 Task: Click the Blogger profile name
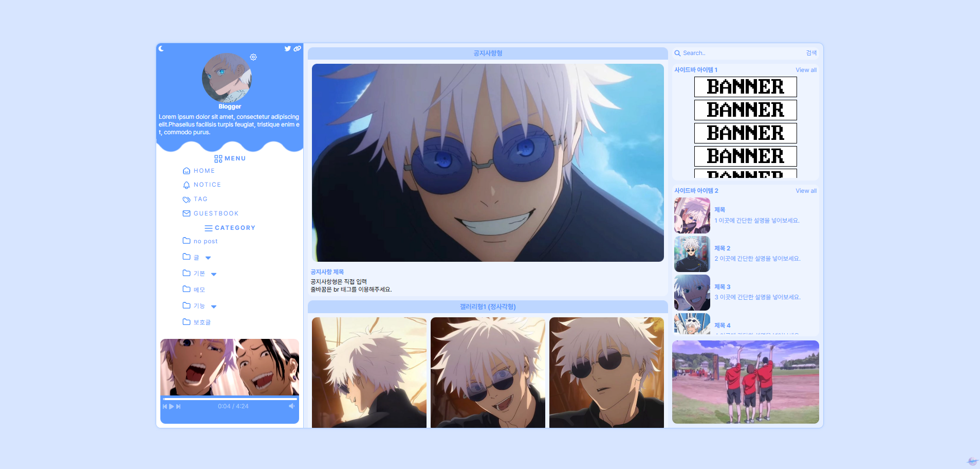[230, 106]
